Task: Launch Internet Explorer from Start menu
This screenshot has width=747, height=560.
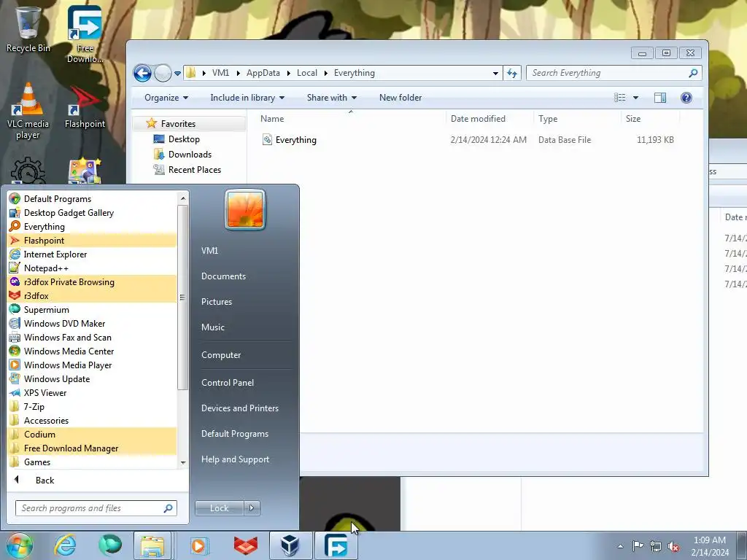Action: 93,254
